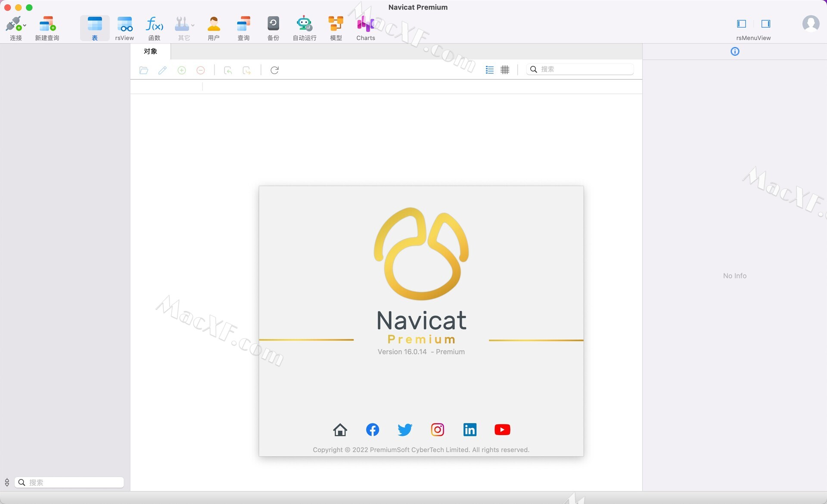Viewport: 827px width, 504px height.
Task: Click the 函数 functions icon
Action: pyautogui.click(x=154, y=24)
